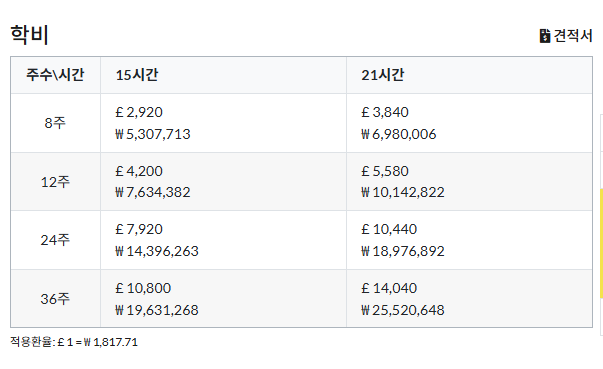Click the 21시간 column header

pos(469,75)
